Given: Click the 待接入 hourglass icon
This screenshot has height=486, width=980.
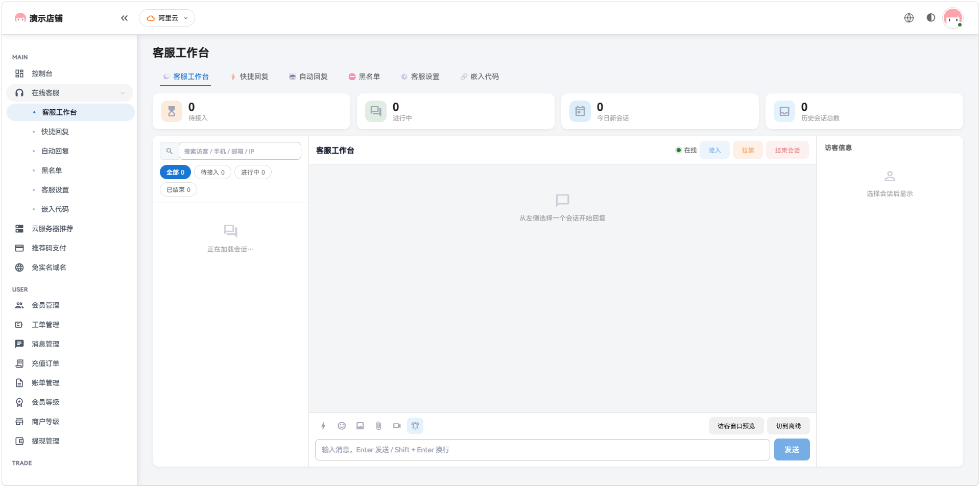Looking at the screenshot, I should pyautogui.click(x=172, y=111).
